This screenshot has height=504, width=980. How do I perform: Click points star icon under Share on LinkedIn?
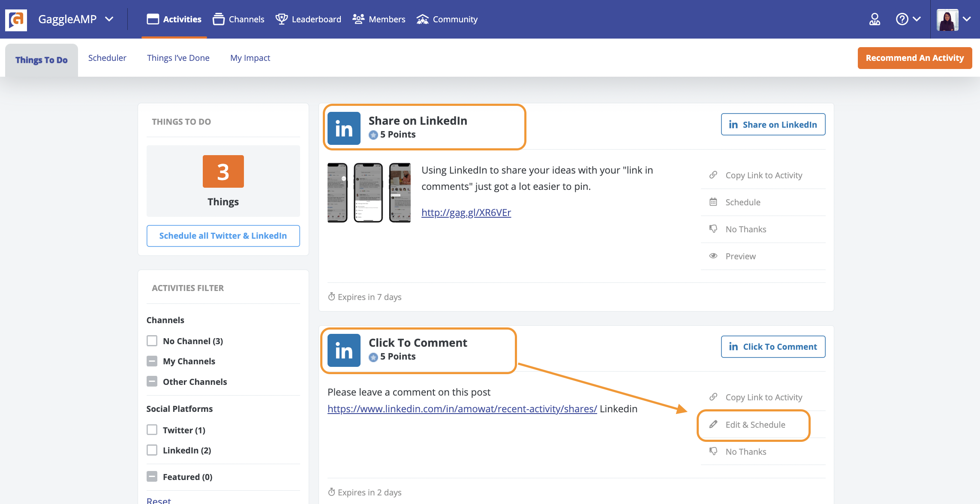373,135
